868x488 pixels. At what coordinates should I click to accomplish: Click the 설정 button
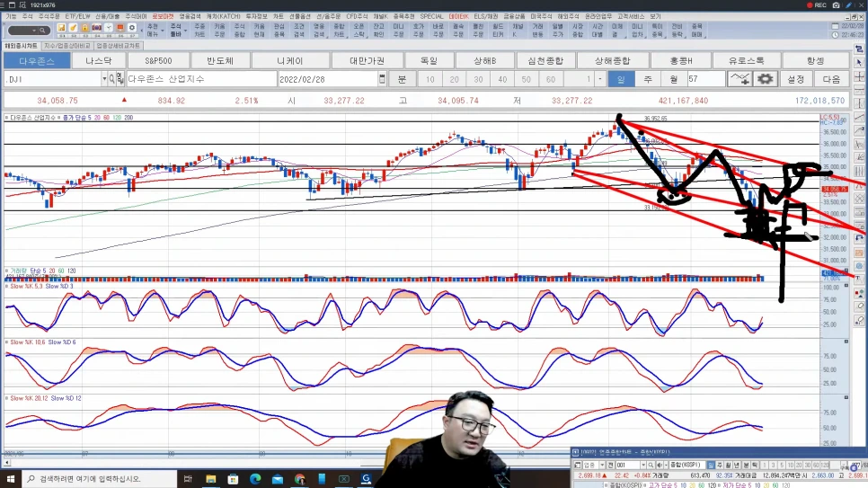coord(795,79)
